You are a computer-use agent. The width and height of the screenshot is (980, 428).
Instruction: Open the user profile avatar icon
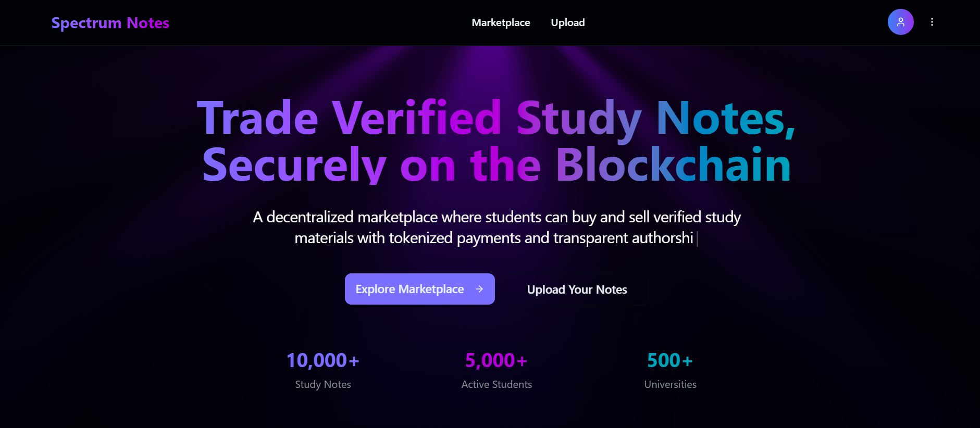[900, 22]
